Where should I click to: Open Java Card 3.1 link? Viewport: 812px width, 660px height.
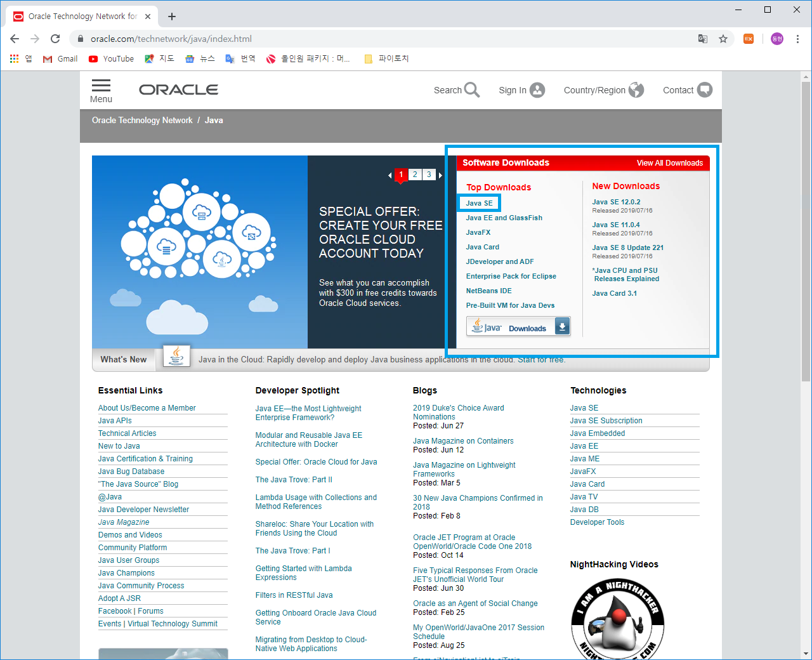(615, 293)
